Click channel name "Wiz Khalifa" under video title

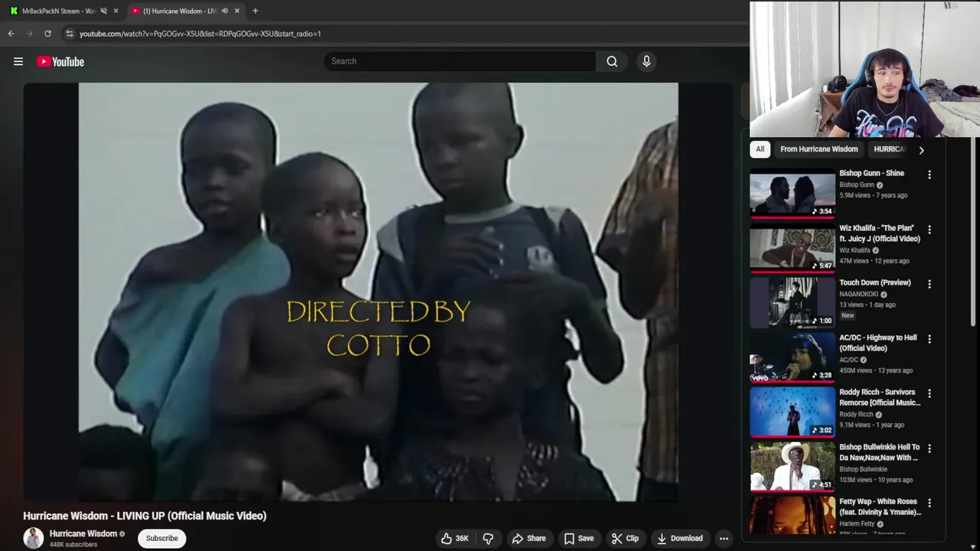point(854,250)
